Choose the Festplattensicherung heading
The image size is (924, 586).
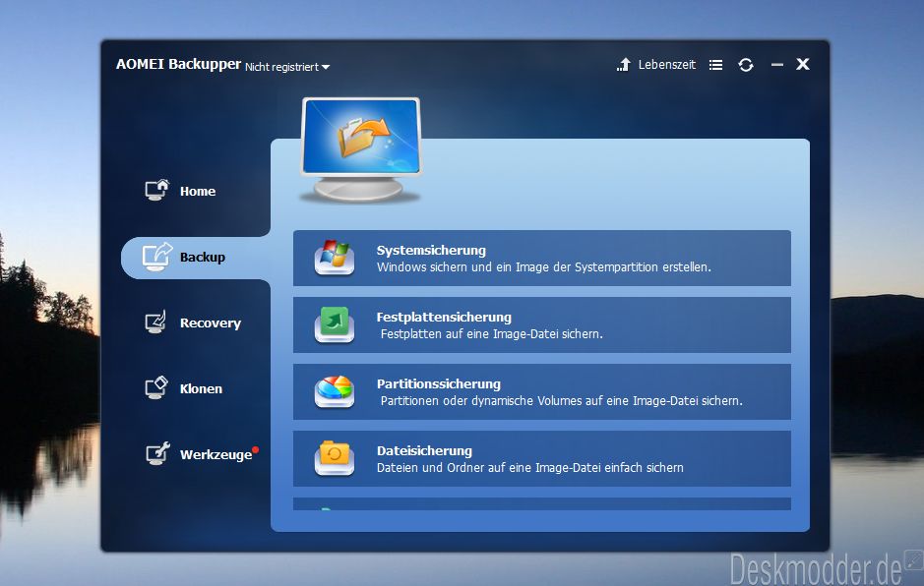[x=444, y=317]
